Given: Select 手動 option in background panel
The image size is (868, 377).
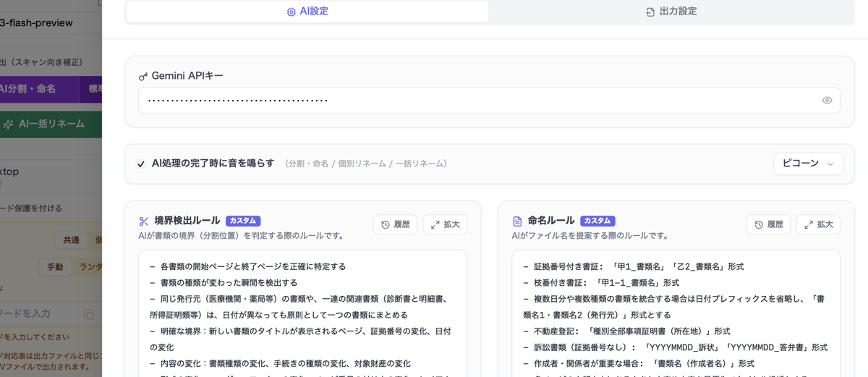Looking at the screenshot, I should [55, 267].
